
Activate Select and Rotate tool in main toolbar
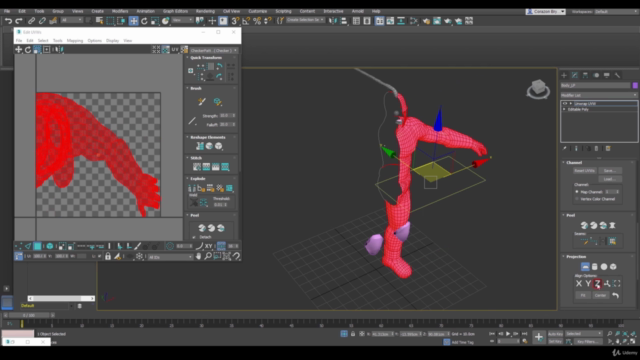click(144, 21)
